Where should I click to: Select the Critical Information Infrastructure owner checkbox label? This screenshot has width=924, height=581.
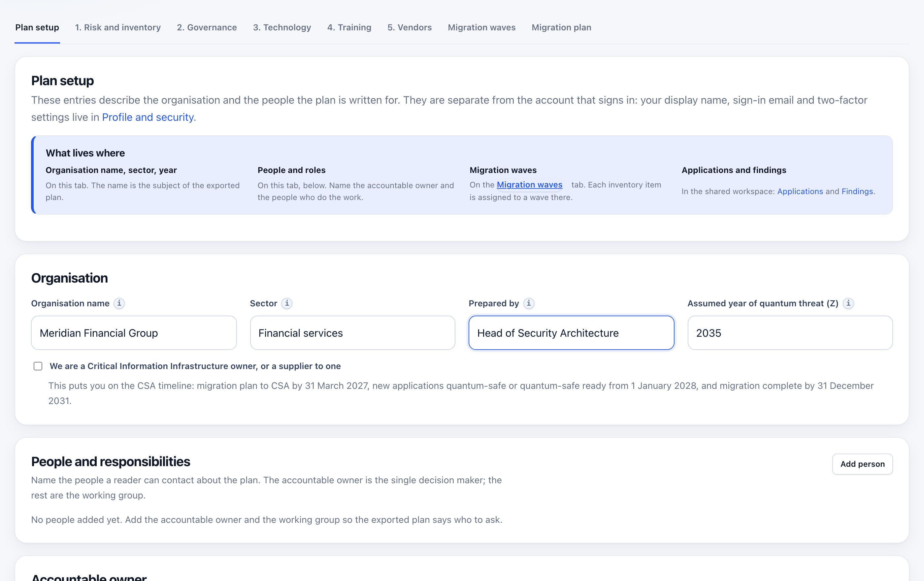coord(195,366)
